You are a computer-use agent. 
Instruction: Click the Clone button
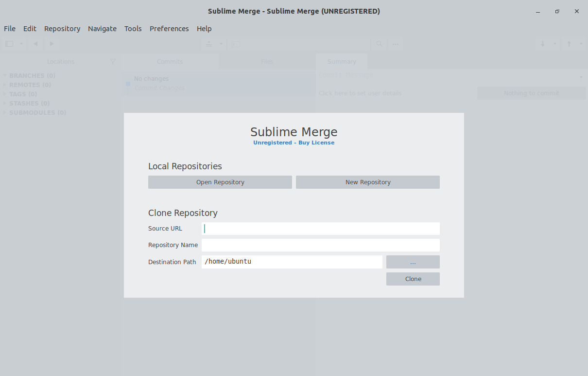(x=413, y=279)
